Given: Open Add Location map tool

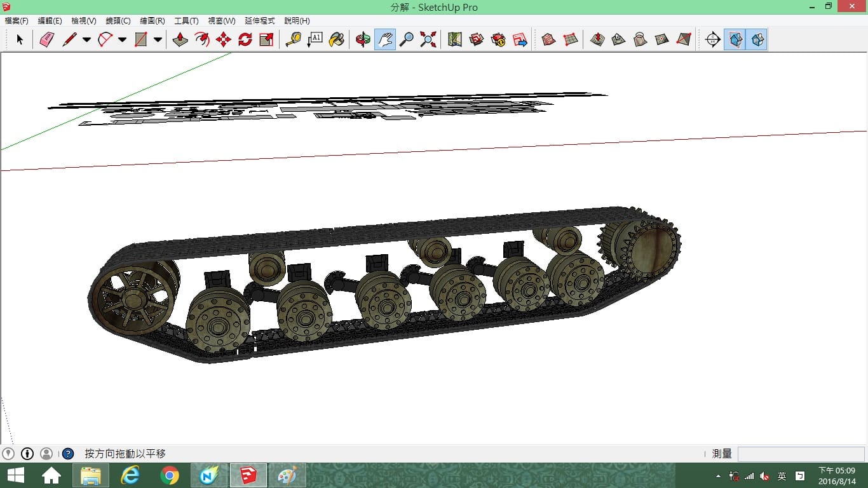Looking at the screenshot, I should point(455,39).
